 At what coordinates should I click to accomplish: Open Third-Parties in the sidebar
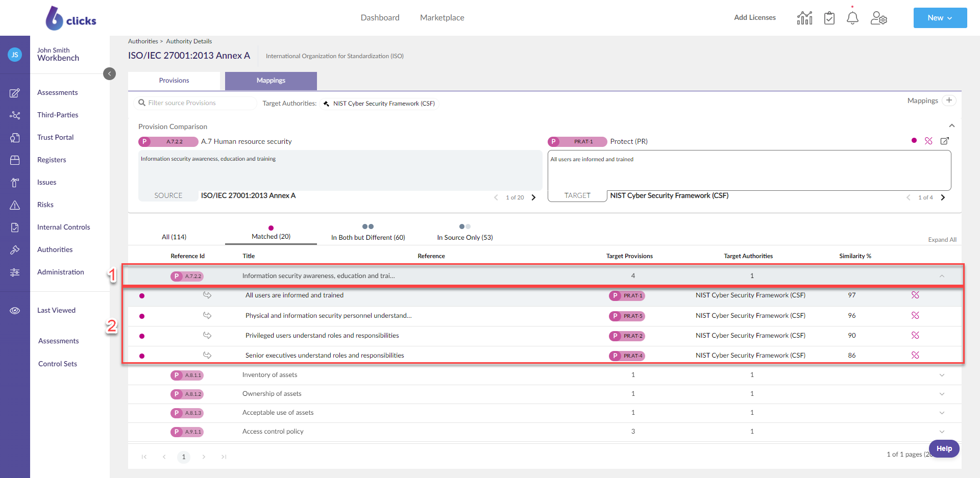pyautogui.click(x=58, y=115)
